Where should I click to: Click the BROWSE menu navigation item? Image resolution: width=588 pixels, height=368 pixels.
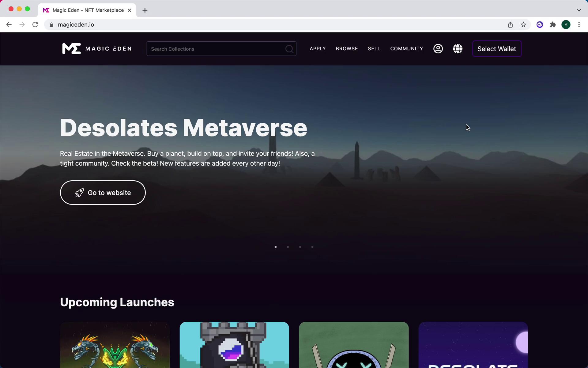(x=347, y=48)
